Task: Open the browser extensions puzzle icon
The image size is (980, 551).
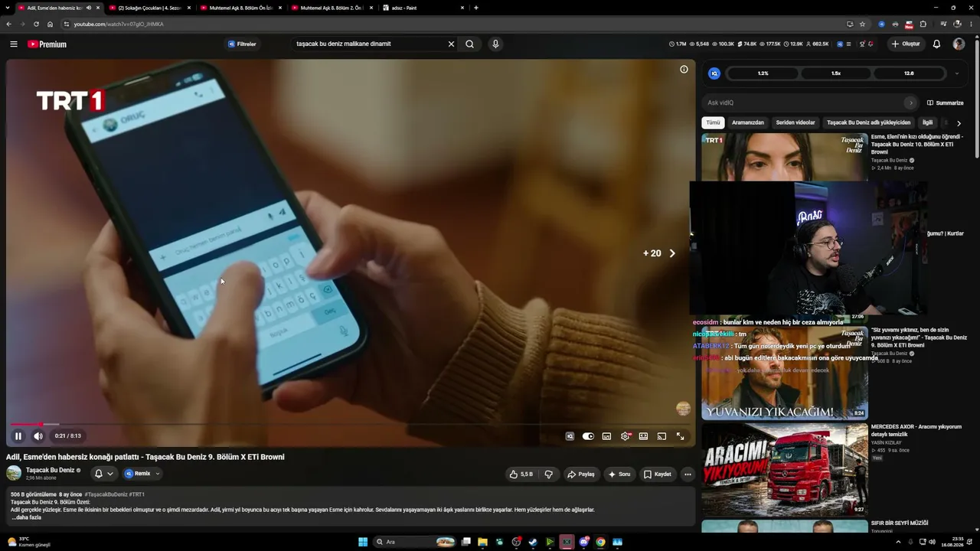Action: [x=923, y=24]
